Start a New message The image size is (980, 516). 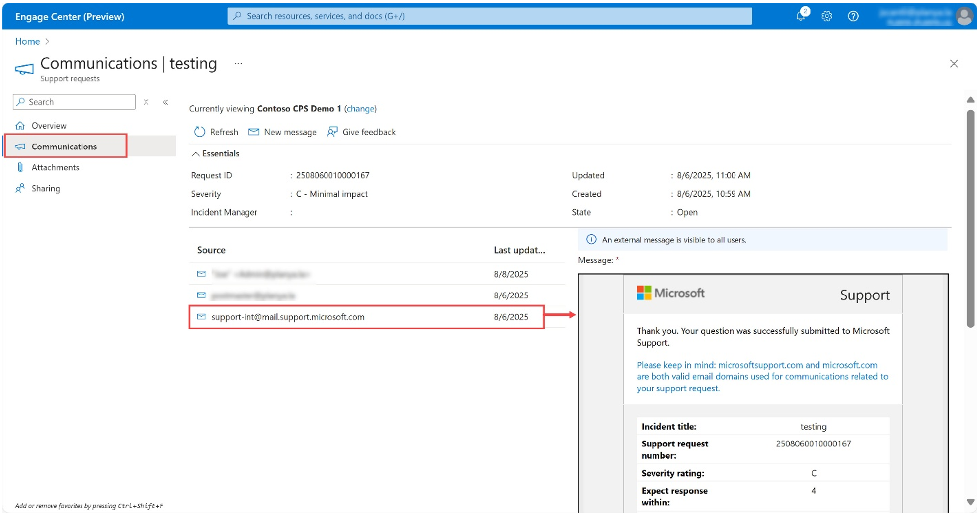coord(282,132)
